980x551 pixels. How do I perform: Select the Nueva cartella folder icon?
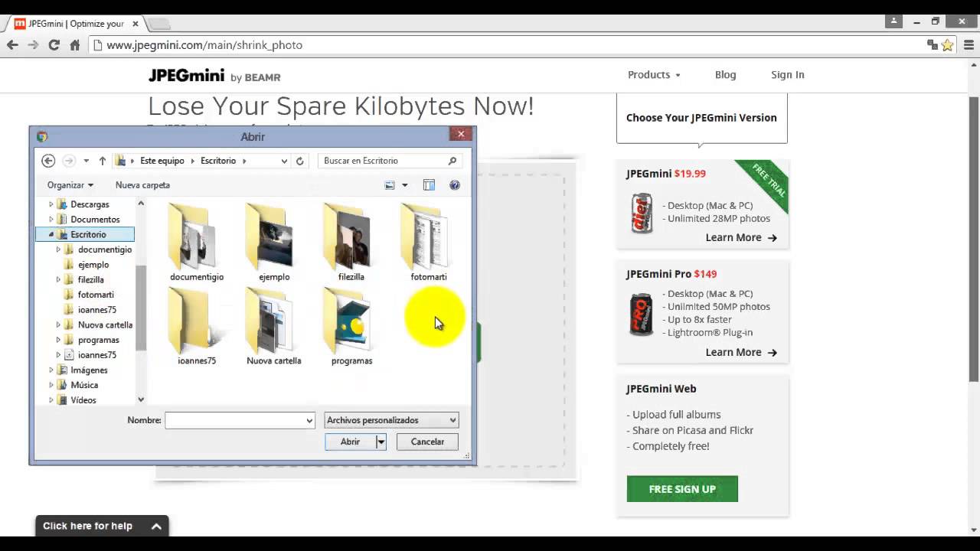pos(274,321)
